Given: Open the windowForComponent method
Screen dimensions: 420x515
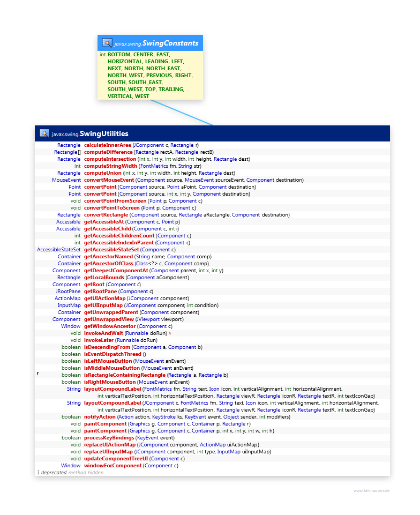Looking at the screenshot, I should click(x=112, y=465).
